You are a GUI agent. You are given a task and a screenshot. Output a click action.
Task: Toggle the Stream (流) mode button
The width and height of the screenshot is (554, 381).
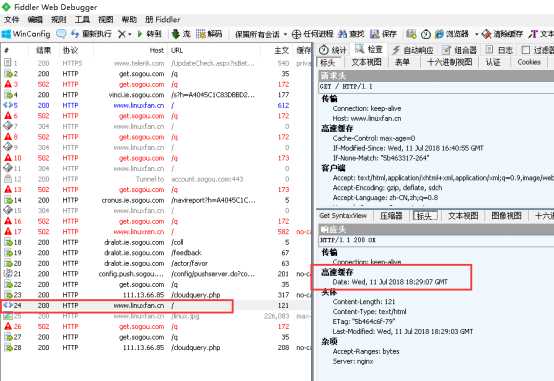[181, 34]
